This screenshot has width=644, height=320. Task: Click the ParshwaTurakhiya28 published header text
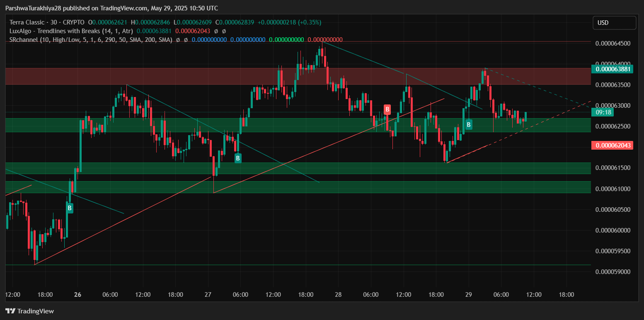111,8
